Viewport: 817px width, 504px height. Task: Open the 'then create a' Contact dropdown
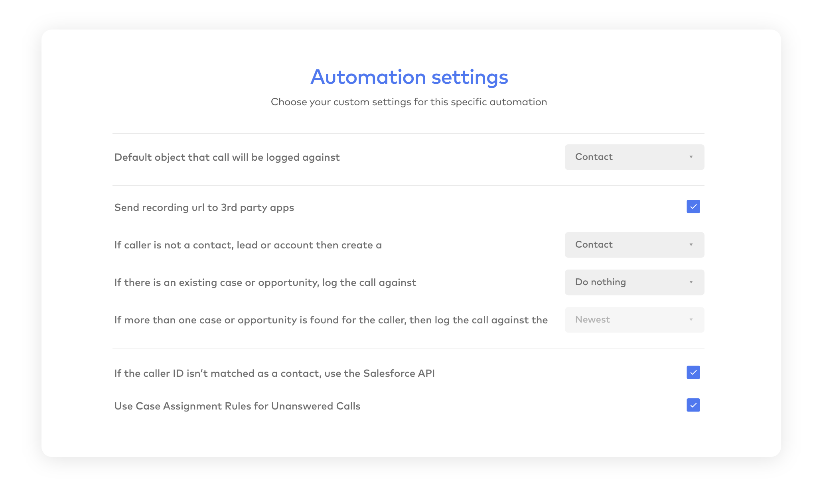(633, 245)
